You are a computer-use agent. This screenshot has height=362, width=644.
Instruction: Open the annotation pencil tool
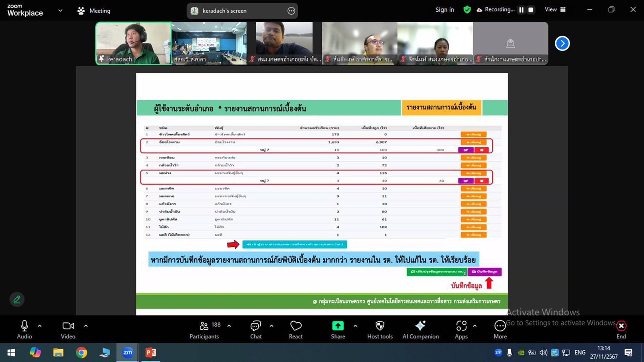(x=17, y=299)
